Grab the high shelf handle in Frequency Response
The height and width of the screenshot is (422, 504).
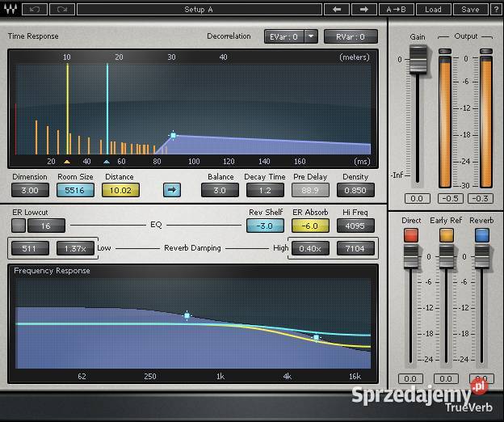pos(317,337)
